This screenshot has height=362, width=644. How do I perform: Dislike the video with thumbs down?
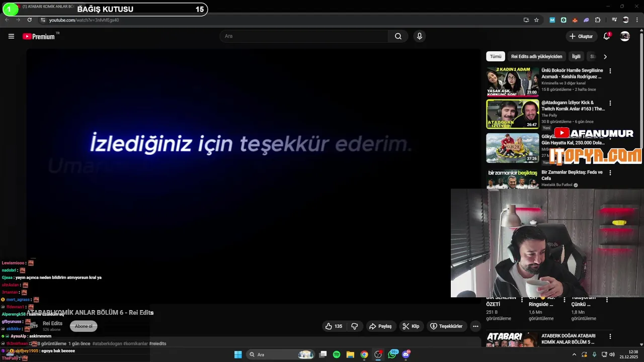coord(355,326)
